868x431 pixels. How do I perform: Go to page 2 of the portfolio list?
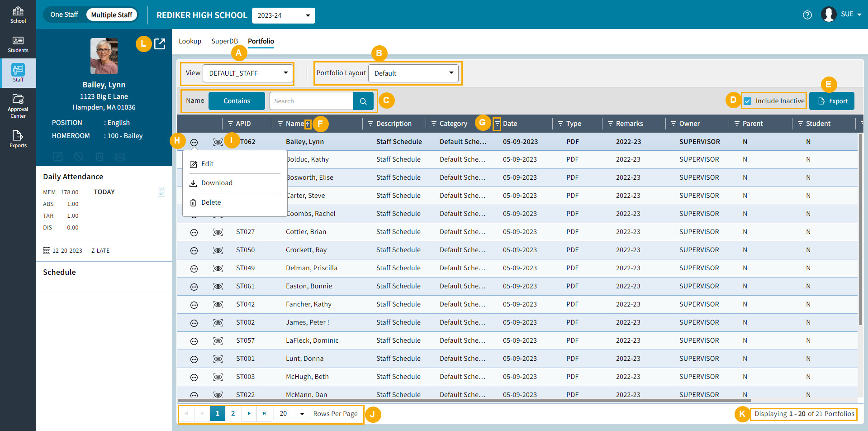pos(233,413)
